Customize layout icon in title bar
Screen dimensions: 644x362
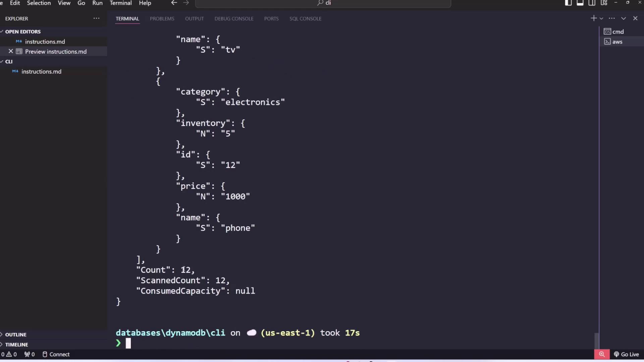(x=604, y=3)
